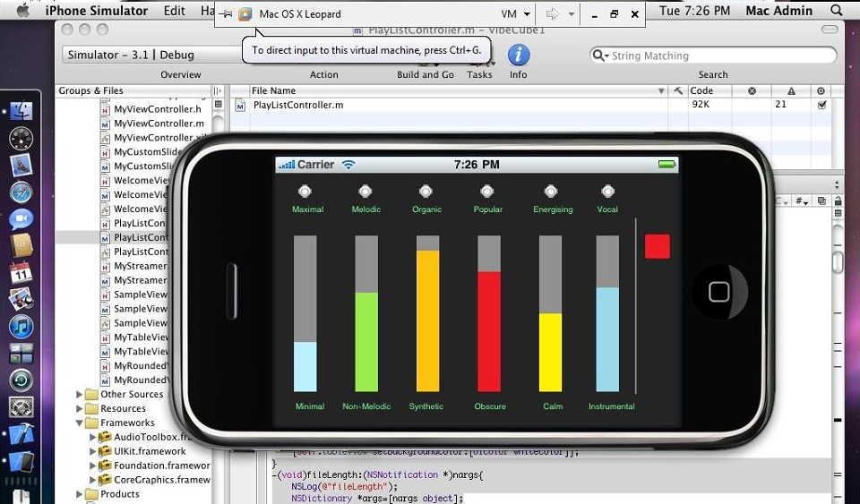Sort by the warnings triangle column header
860x504 pixels.
click(x=791, y=91)
